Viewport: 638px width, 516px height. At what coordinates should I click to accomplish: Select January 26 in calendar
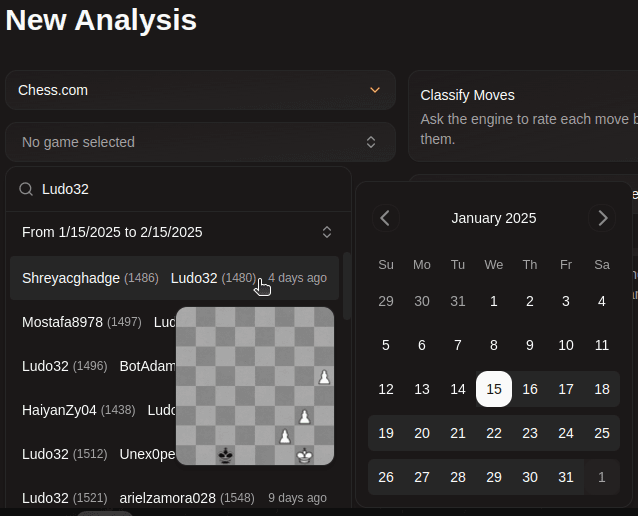tap(386, 477)
